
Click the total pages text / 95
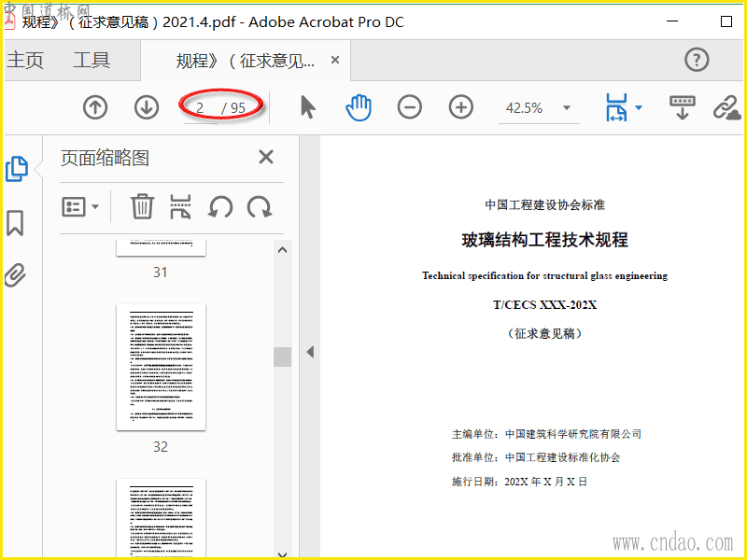coord(233,108)
